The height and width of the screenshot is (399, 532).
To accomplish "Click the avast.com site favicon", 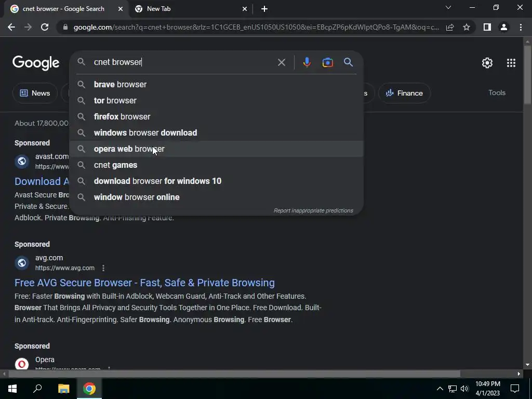I will click(x=22, y=161).
